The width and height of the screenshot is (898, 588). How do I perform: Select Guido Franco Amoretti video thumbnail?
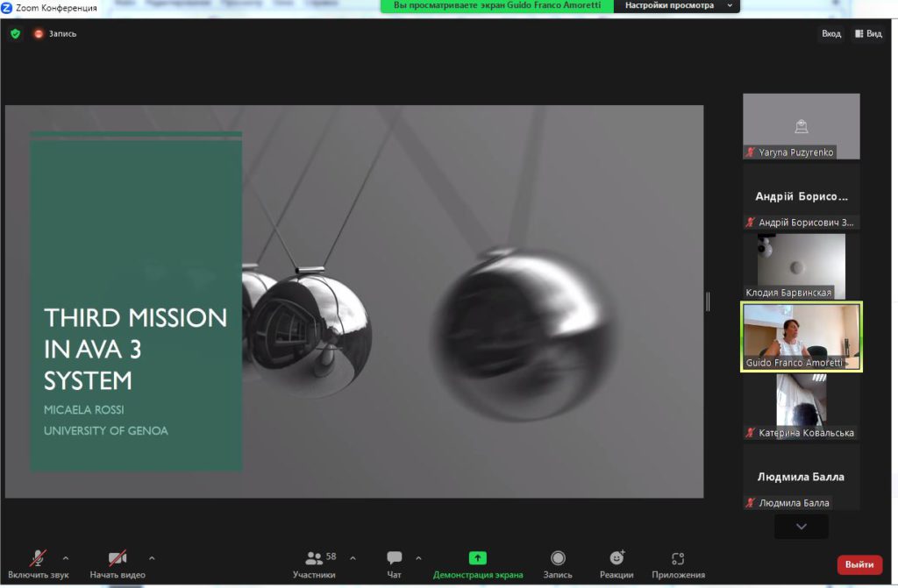pos(802,337)
